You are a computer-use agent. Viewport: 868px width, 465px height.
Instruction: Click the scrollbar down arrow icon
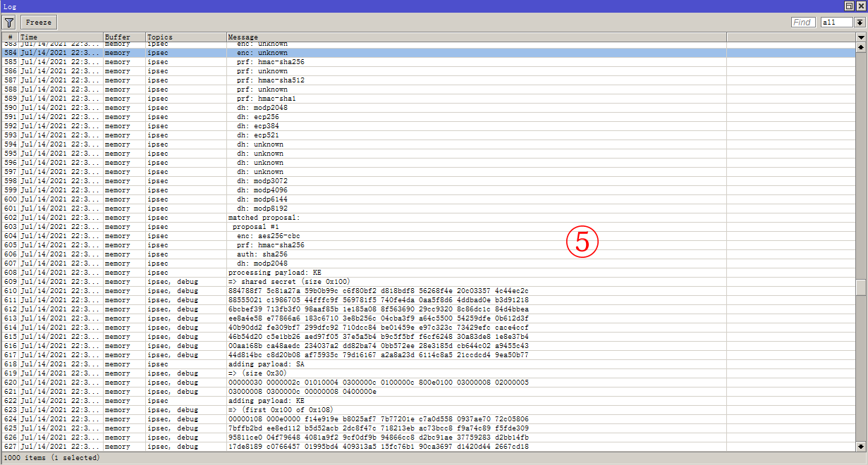(x=862, y=445)
